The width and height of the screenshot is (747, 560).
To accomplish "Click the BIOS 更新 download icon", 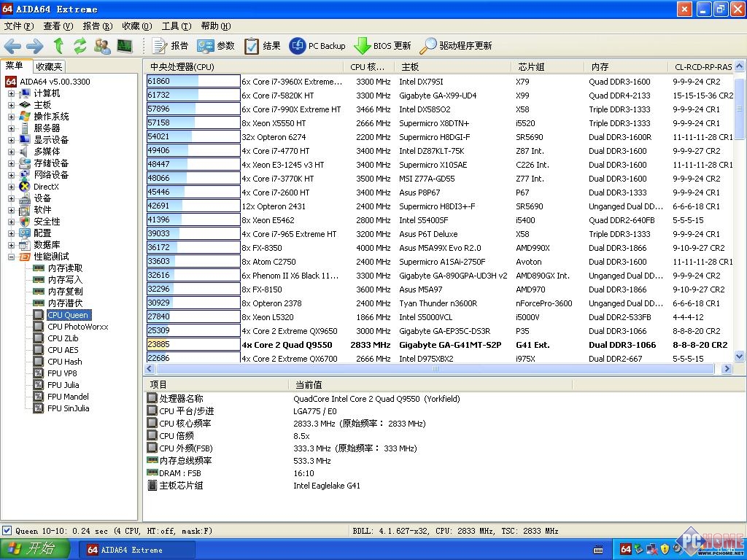I will tap(363, 46).
